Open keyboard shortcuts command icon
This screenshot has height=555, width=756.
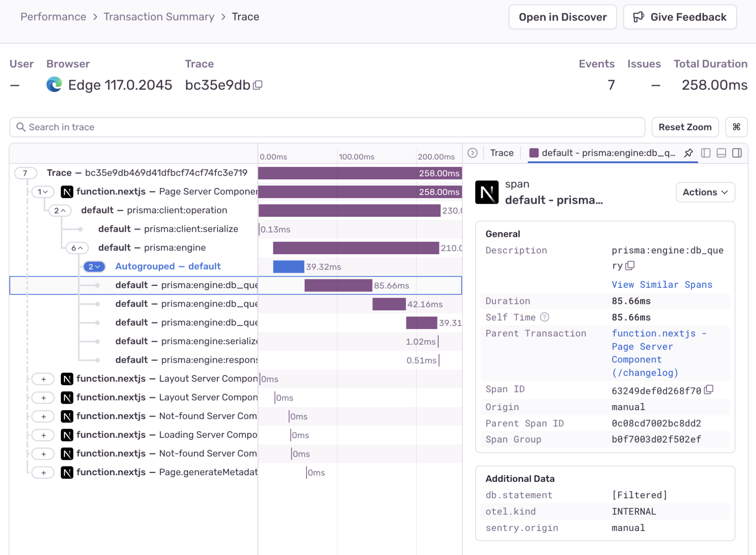[x=736, y=127]
